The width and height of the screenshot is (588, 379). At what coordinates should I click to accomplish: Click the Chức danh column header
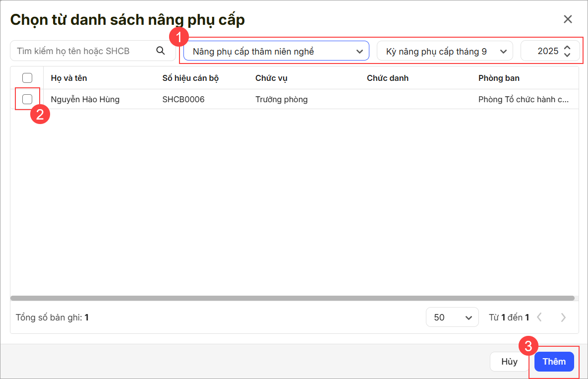pos(388,78)
